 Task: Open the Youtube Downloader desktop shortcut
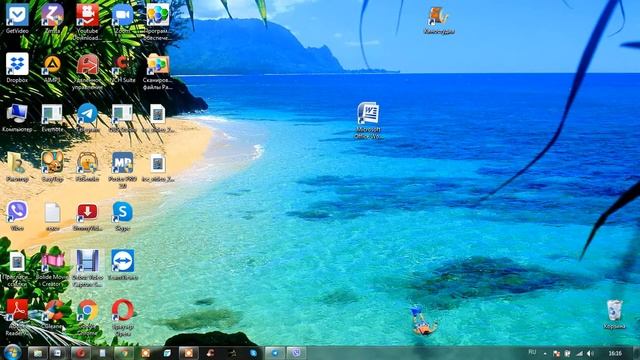(87, 16)
